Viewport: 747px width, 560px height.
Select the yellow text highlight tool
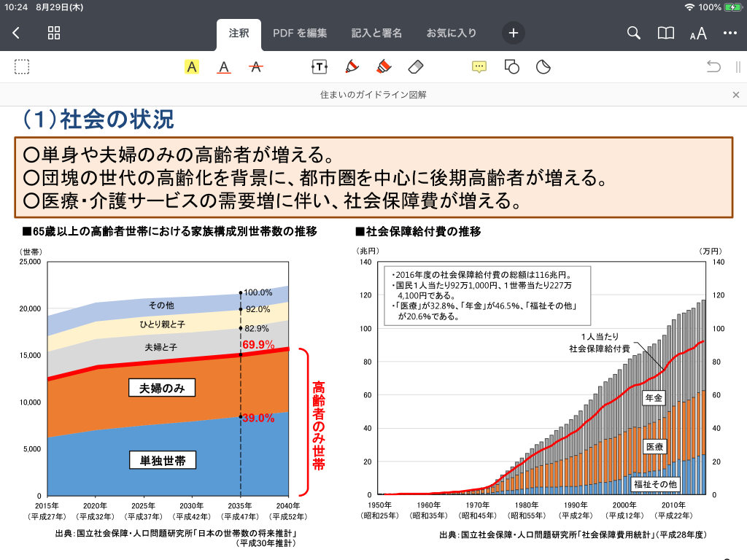click(192, 67)
